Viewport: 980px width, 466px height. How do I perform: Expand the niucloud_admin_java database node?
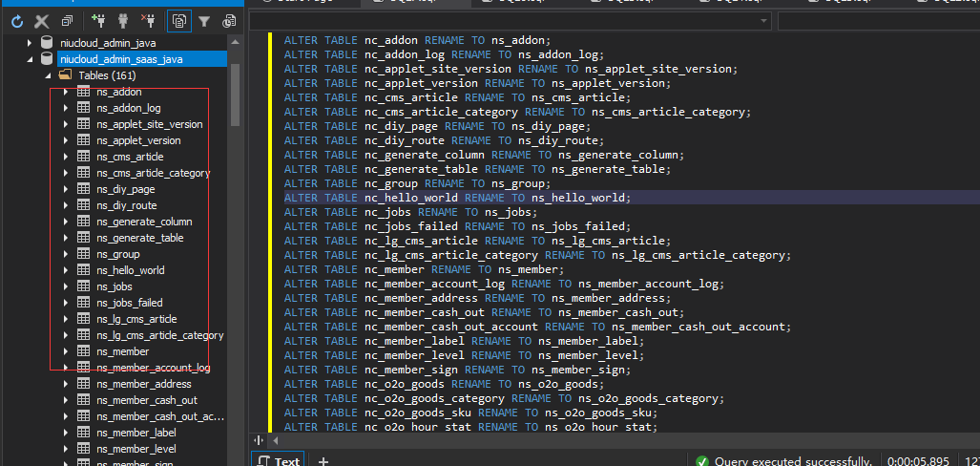[x=30, y=43]
